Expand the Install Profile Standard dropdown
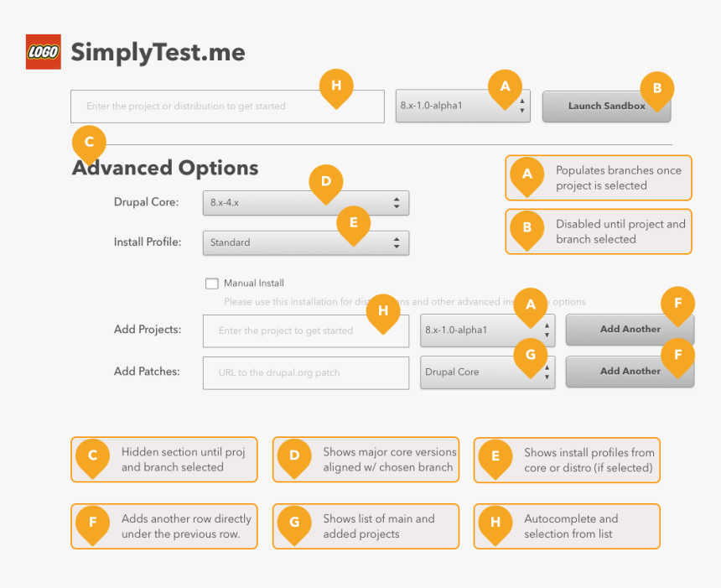Viewport: 721px width, 588px height. [305, 242]
